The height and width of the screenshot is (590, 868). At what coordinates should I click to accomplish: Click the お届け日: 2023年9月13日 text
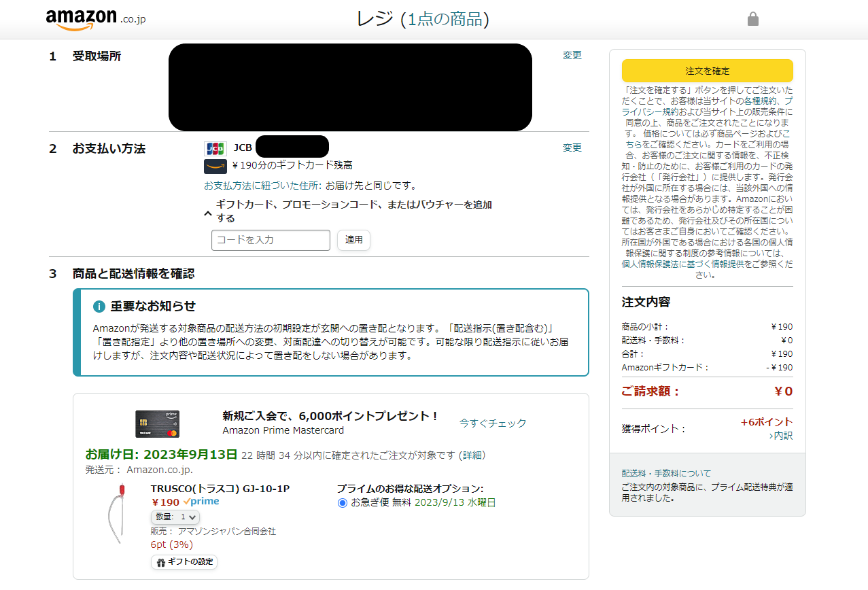point(161,455)
